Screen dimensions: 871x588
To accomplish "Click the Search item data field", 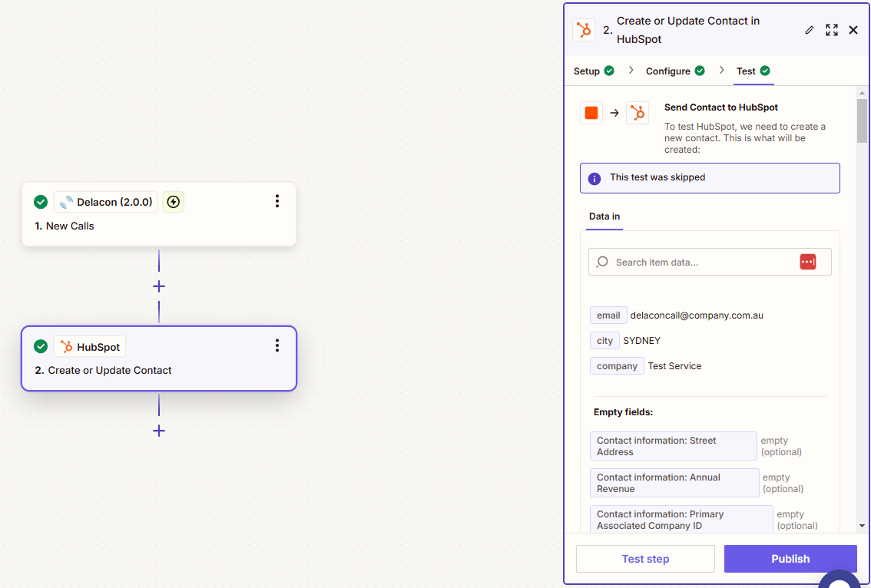I will coord(710,262).
